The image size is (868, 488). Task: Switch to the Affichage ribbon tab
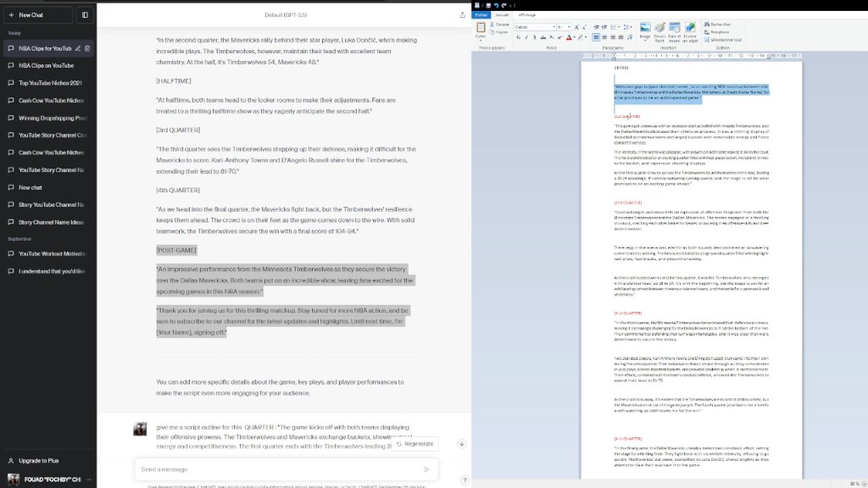point(526,15)
